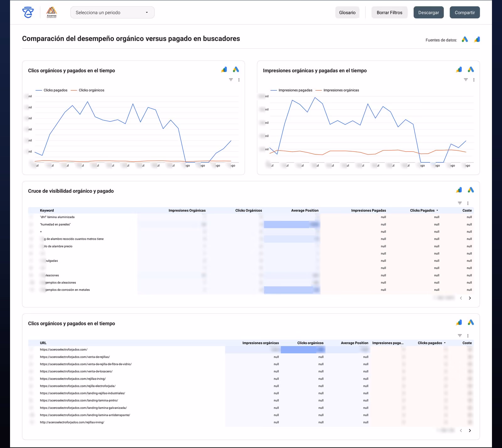Sort keyword table by Clicks Pagados arrow

click(437, 211)
